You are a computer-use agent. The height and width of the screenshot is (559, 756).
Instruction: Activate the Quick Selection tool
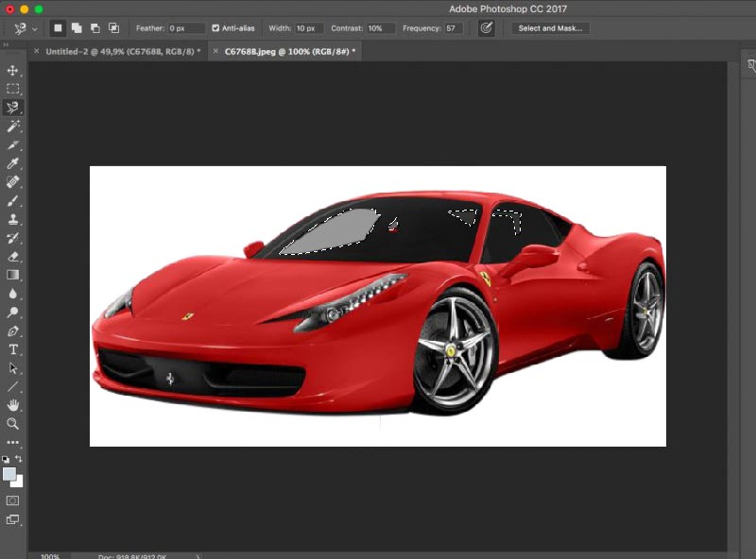click(13, 127)
